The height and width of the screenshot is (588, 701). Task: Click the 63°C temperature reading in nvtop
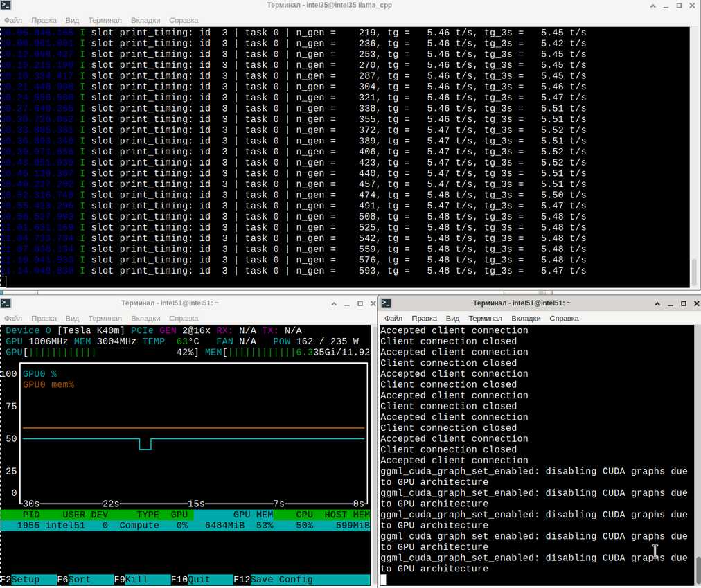click(188, 341)
